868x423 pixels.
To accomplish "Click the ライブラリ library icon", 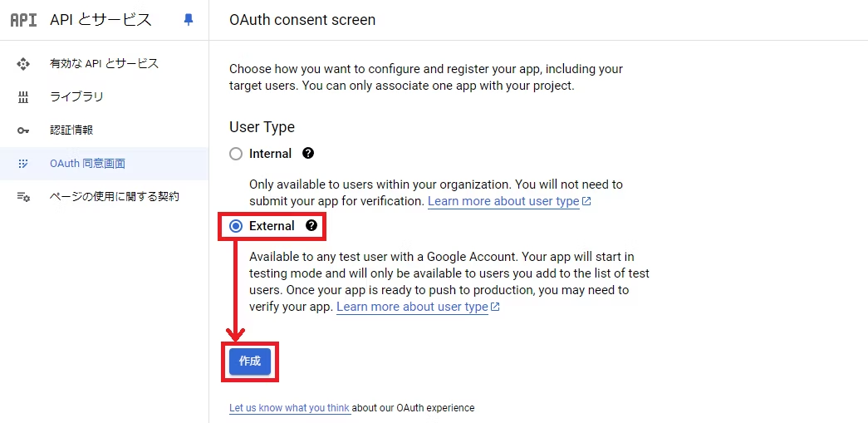I will (22, 97).
